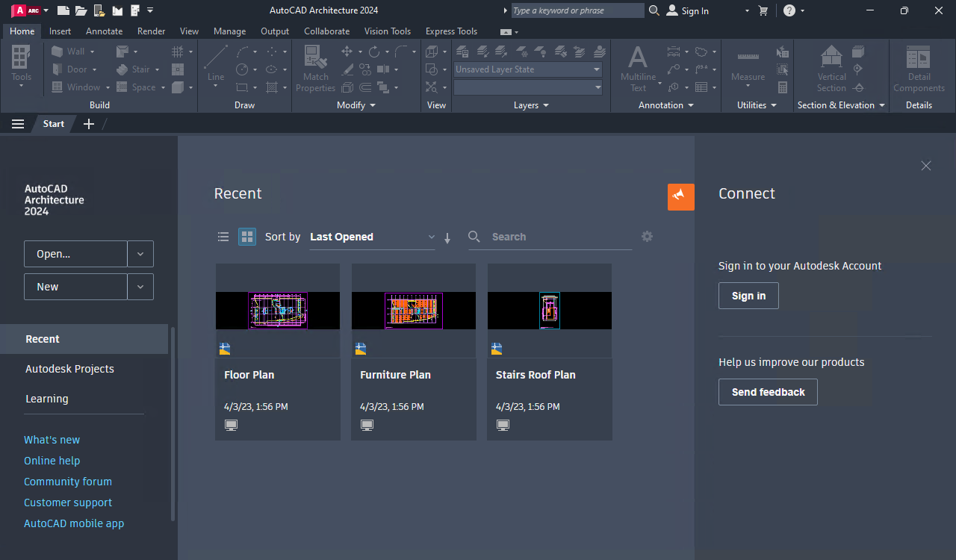
Task: Click Sign In in the title bar
Action: click(688, 10)
